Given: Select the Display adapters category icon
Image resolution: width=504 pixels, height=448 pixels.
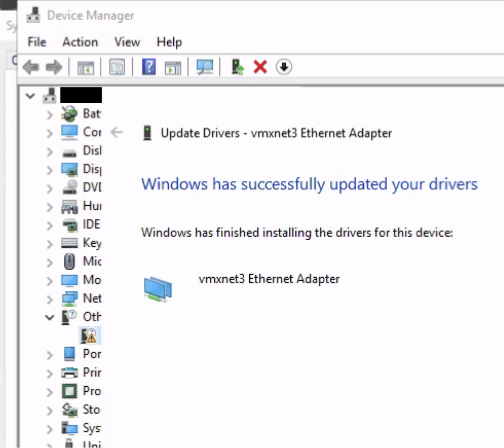Looking at the screenshot, I should [69, 169].
